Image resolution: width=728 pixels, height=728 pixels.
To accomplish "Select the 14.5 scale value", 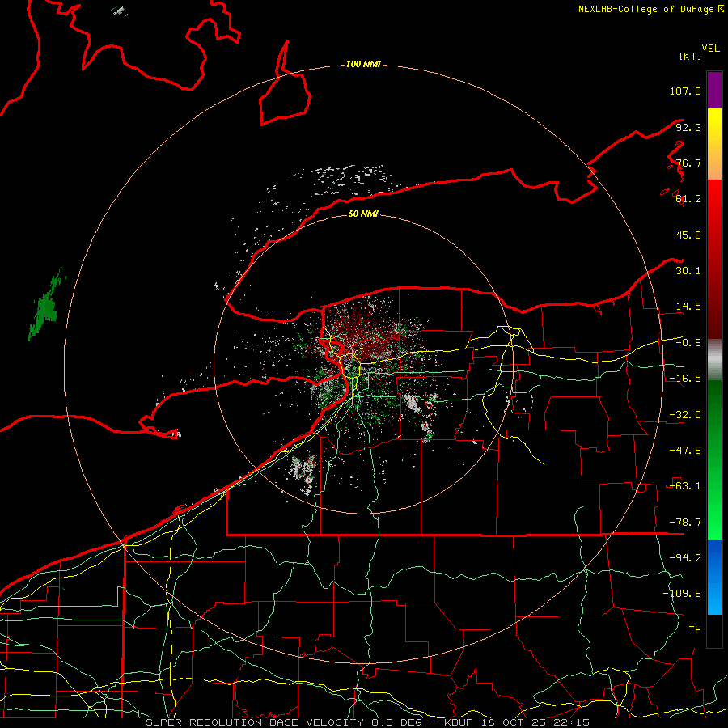I will [688, 307].
